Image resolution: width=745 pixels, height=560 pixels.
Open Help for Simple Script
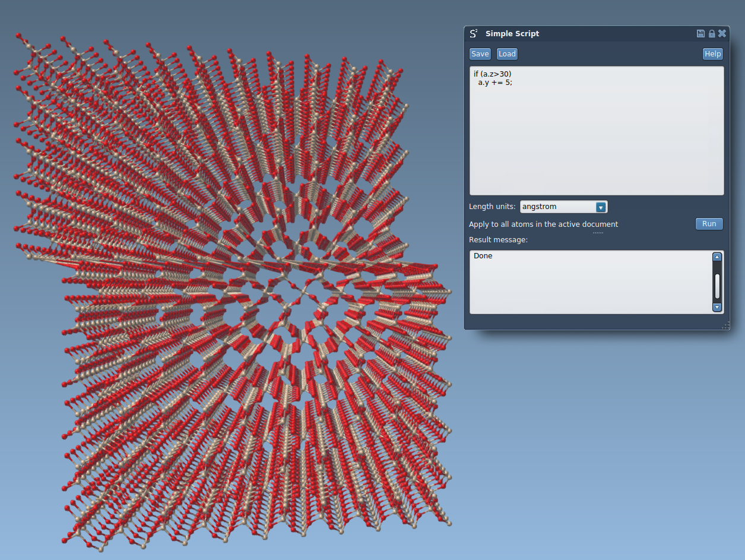pyautogui.click(x=712, y=54)
